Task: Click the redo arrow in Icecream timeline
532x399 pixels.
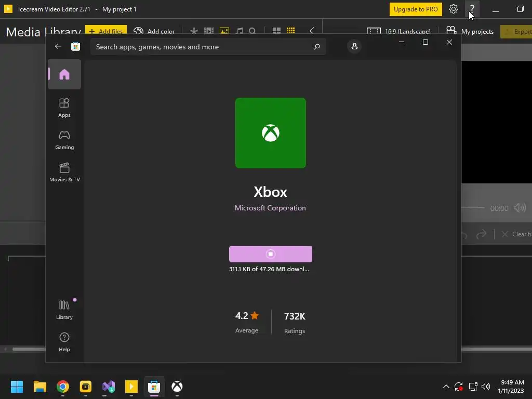Action: 481,234
